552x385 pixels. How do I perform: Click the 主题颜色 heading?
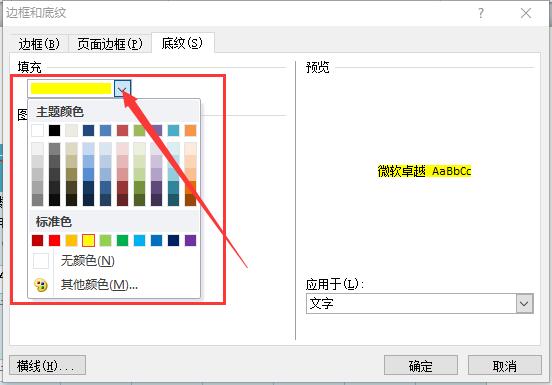coord(60,112)
